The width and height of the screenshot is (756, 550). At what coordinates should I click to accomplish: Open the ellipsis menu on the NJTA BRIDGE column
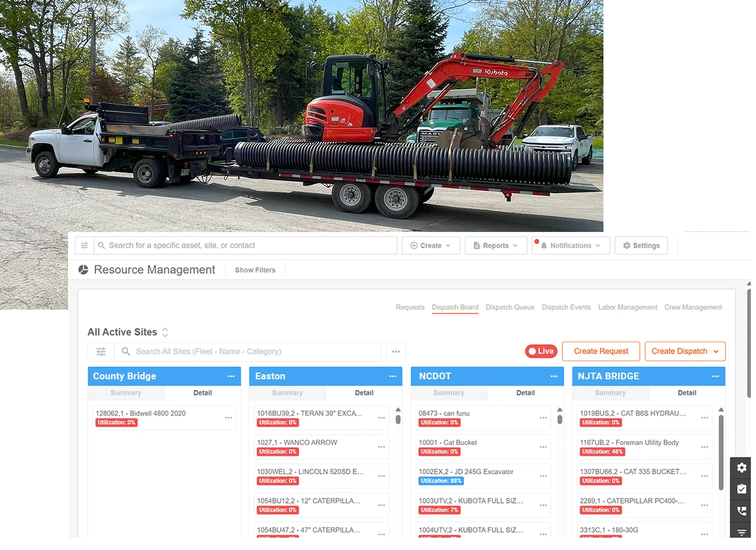tap(715, 376)
